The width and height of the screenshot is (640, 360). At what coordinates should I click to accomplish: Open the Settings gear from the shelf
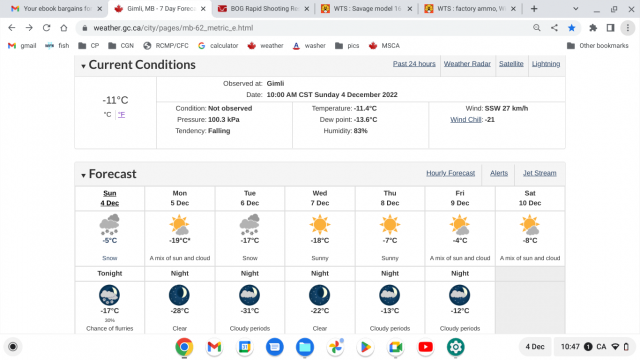(456, 347)
